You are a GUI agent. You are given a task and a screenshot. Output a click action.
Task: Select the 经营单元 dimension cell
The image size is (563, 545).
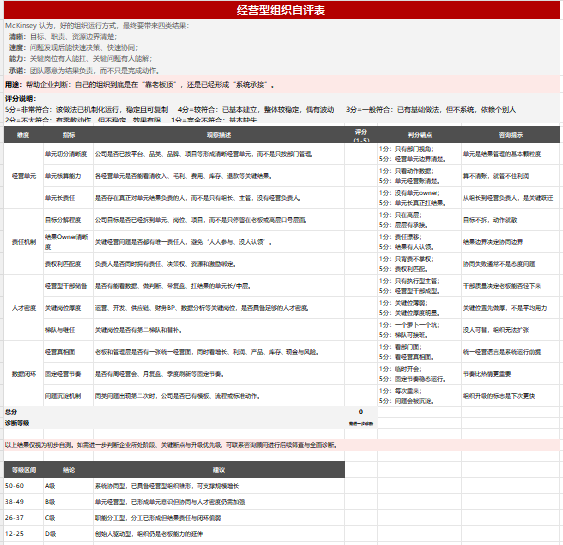tap(24, 176)
